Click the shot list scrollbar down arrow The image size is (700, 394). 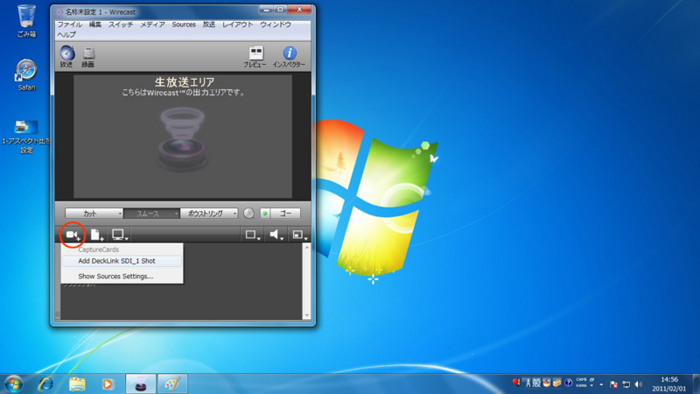(x=306, y=315)
